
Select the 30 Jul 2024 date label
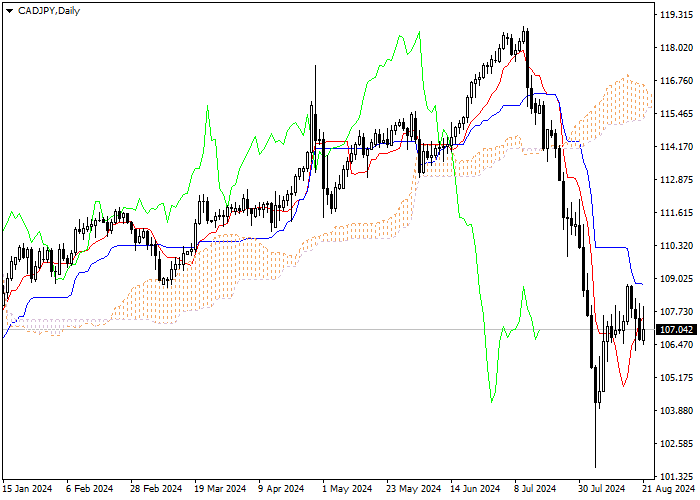coord(601,489)
